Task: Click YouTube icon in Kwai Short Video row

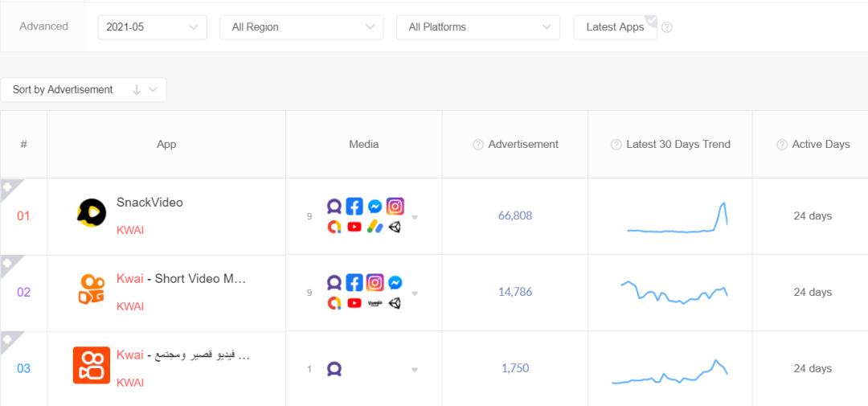Action: pos(354,304)
